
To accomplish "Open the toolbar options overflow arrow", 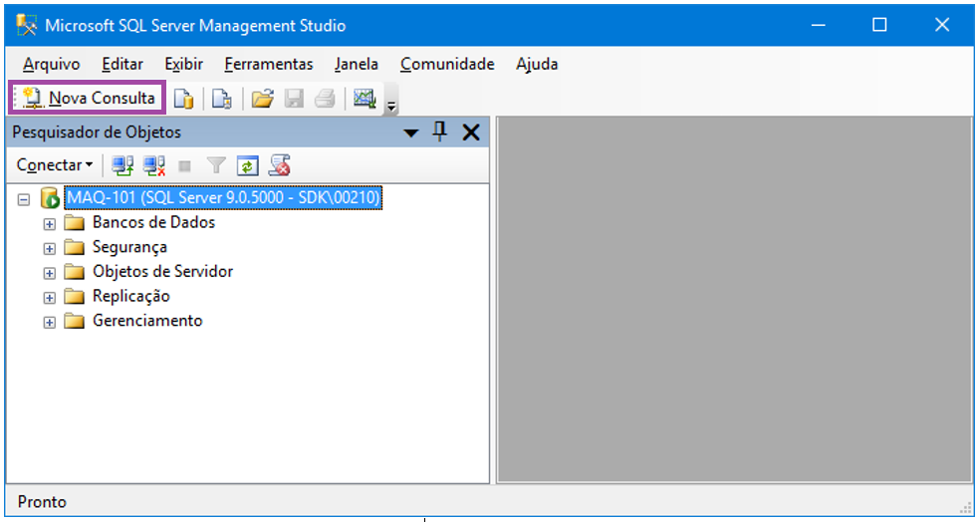I will 391,106.
